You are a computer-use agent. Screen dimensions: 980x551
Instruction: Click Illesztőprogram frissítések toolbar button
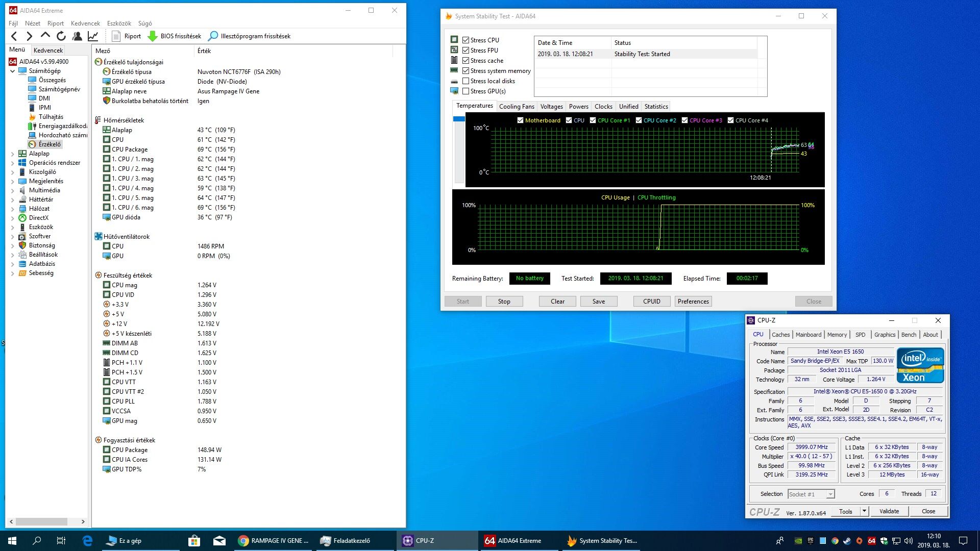(x=250, y=36)
